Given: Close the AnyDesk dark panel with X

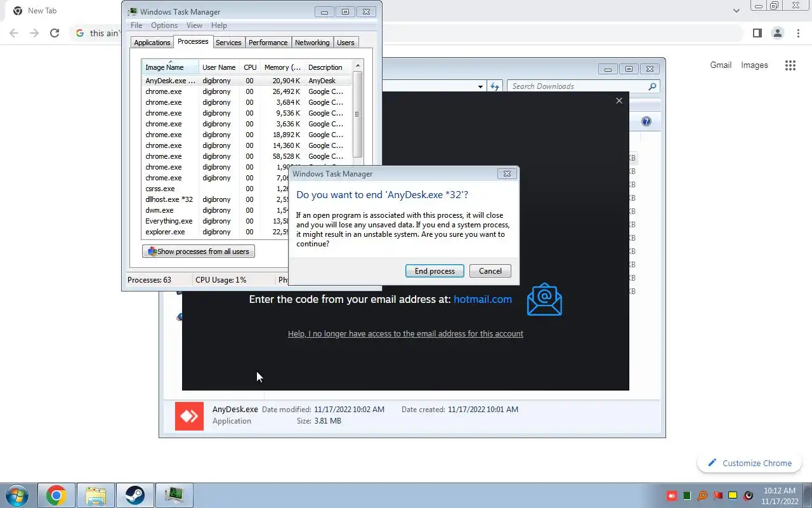Looking at the screenshot, I should 619,100.
